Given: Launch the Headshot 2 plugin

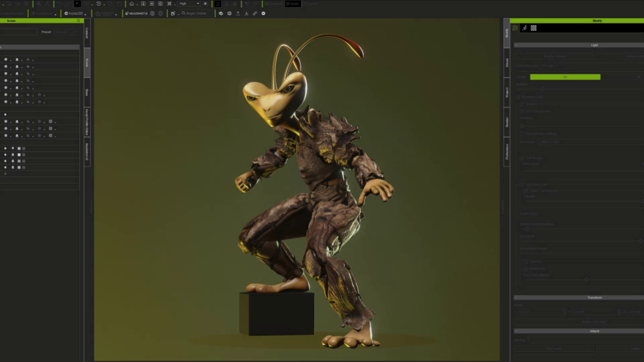Looking at the screenshot, I should point(136,13).
